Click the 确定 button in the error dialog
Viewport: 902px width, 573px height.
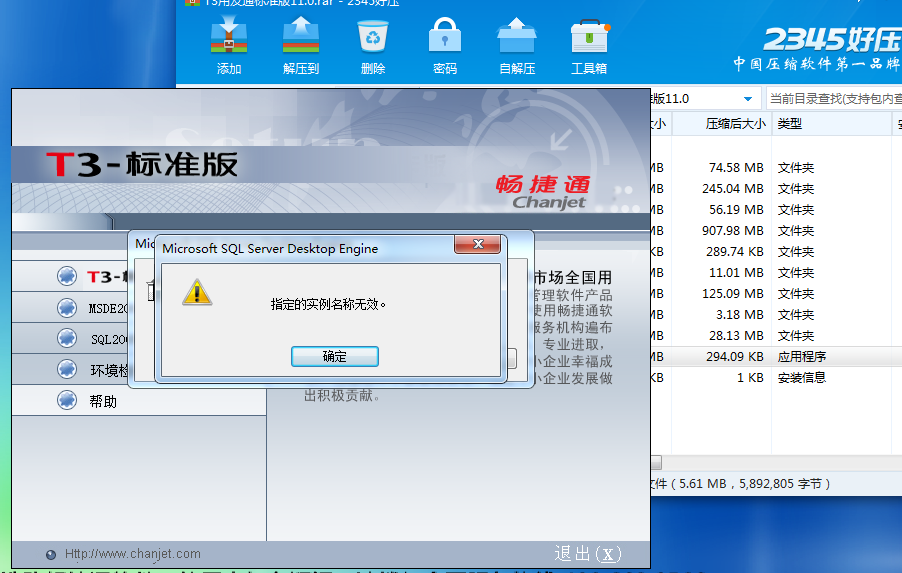click(335, 356)
